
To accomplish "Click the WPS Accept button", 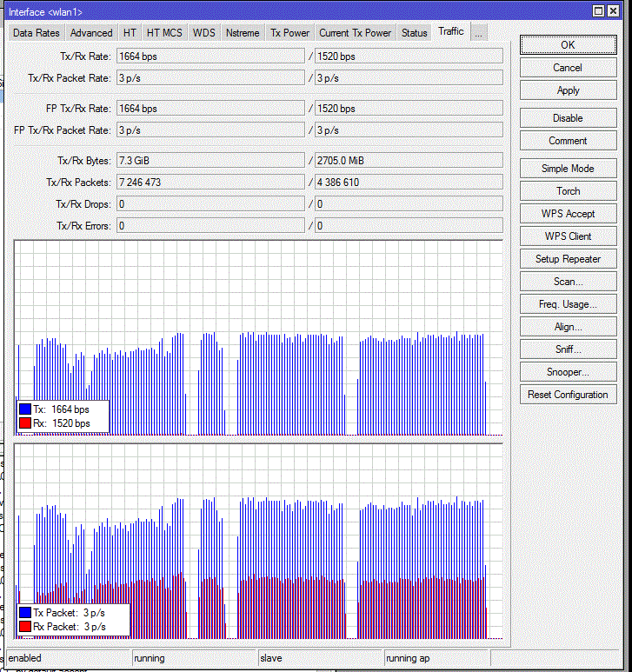I will (x=569, y=214).
